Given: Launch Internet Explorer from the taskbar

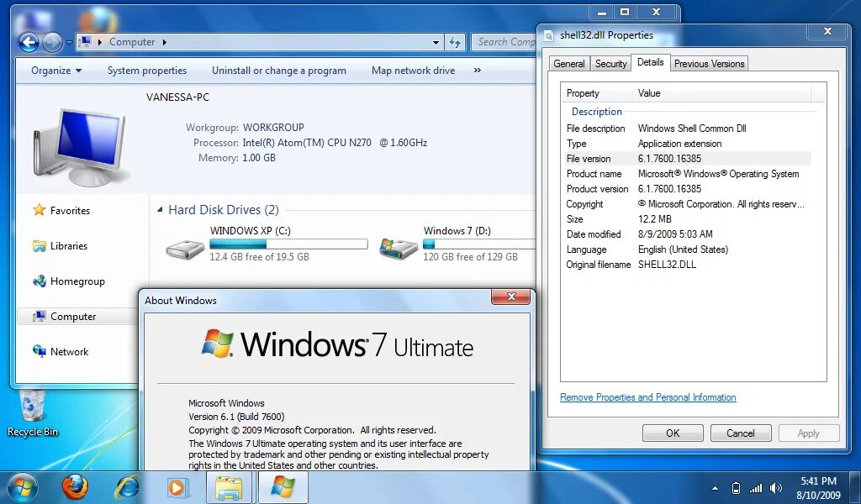Looking at the screenshot, I should coord(127,487).
